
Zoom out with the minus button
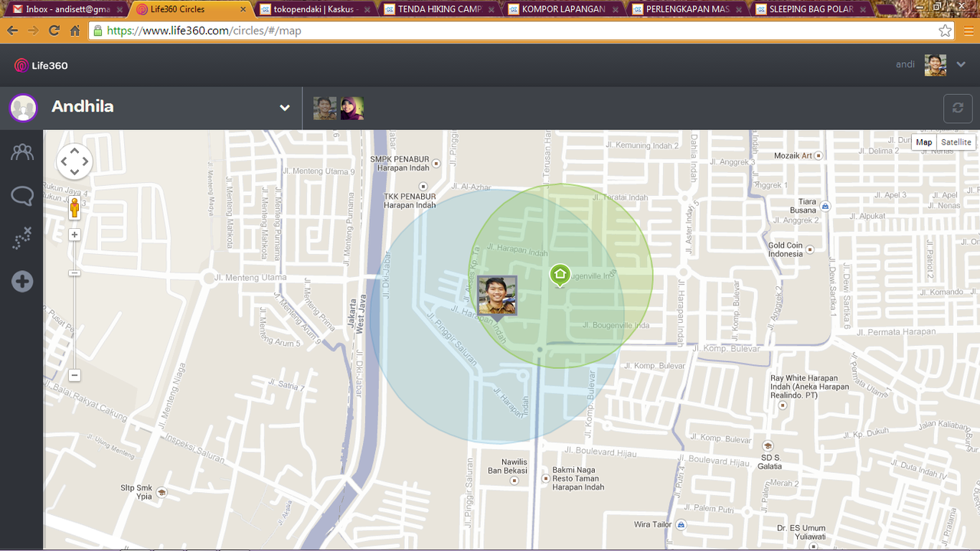(x=74, y=376)
